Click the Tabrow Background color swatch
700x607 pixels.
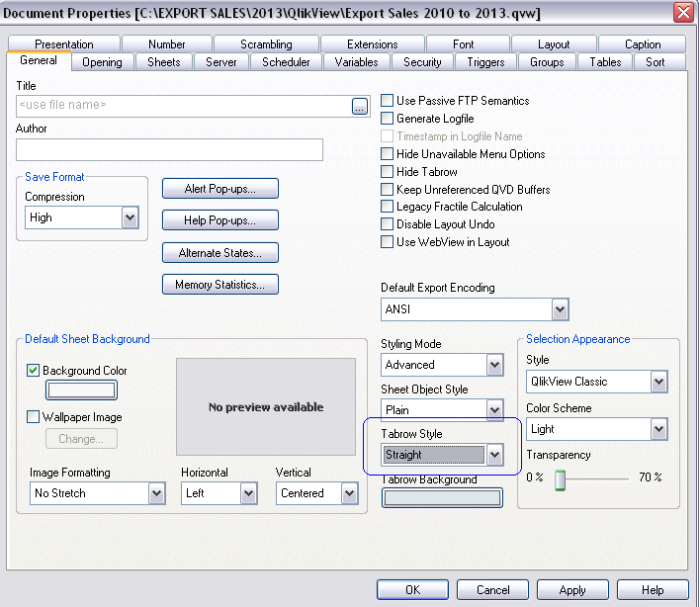(442, 497)
